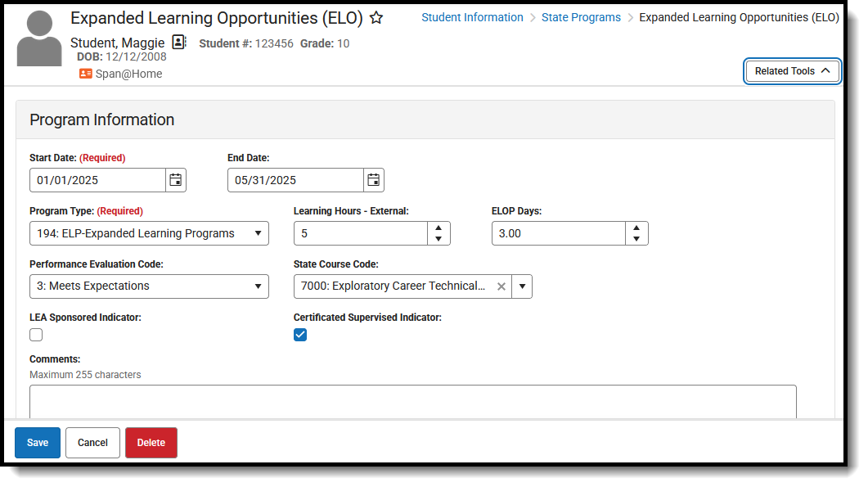Click the Span@Home ID card icon
The width and height of the screenshot is (868, 487).
(x=86, y=74)
